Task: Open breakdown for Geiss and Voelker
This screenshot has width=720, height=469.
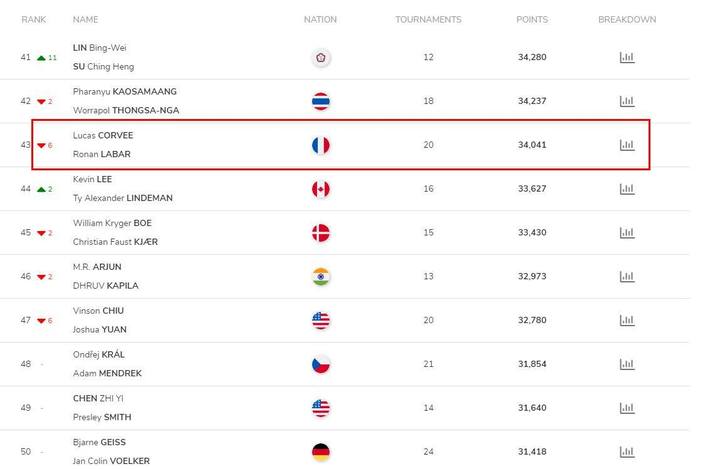Action: (x=627, y=452)
